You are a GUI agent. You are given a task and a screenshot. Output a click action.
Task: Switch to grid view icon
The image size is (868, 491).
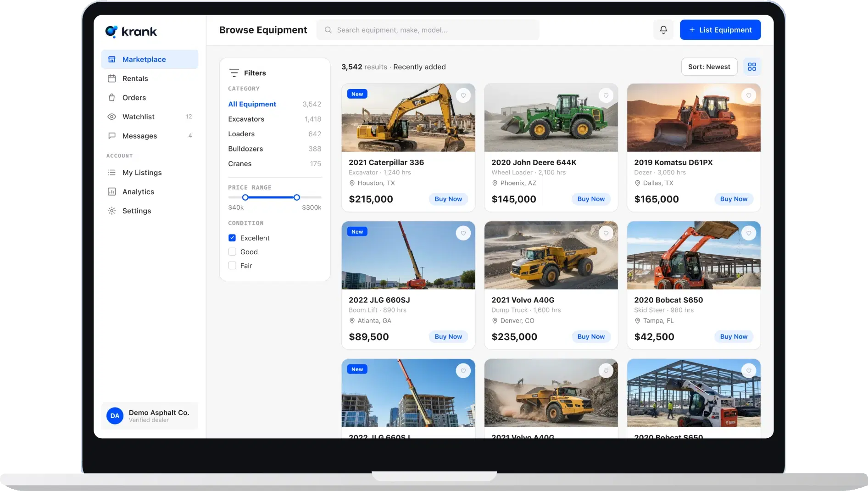(x=752, y=67)
